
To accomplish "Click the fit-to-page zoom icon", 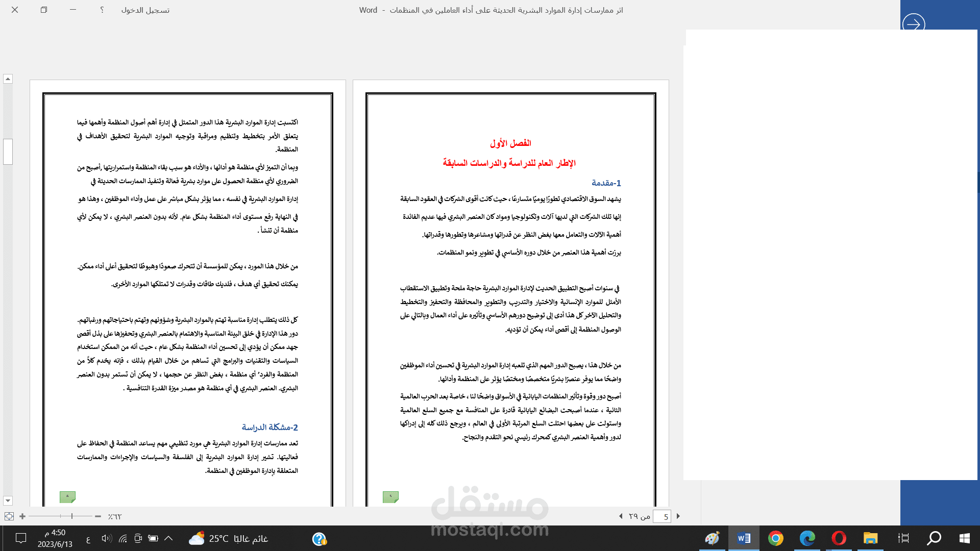I will coord(9,516).
